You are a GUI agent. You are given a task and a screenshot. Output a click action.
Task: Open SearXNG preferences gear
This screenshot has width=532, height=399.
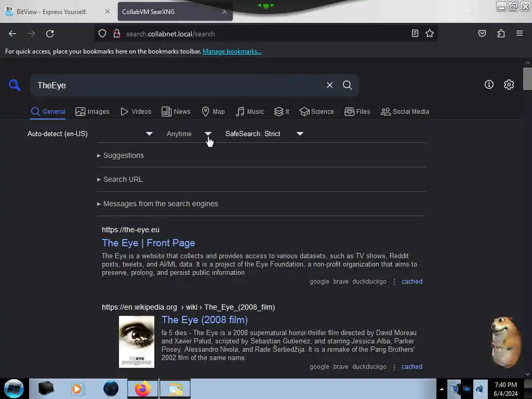tap(509, 85)
